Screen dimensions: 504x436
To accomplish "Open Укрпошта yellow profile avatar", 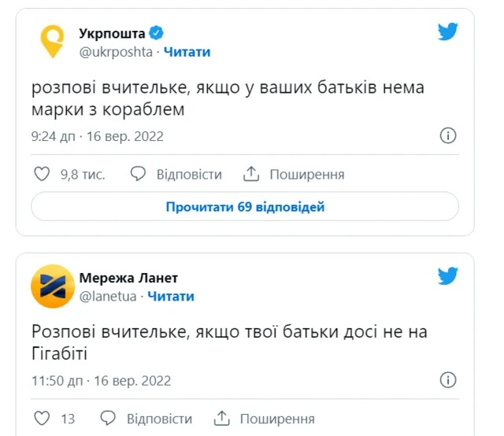I will click(x=54, y=42).
